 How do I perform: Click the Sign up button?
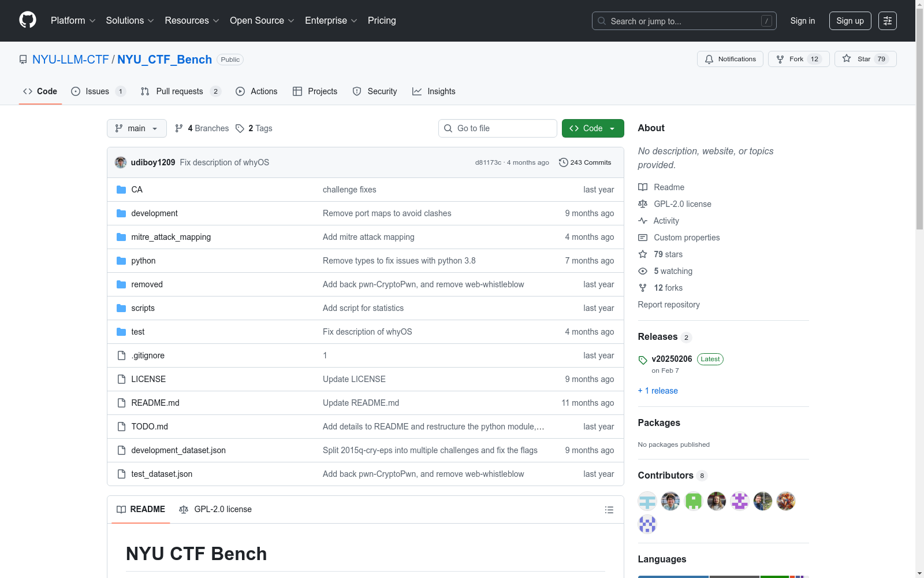pos(850,21)
